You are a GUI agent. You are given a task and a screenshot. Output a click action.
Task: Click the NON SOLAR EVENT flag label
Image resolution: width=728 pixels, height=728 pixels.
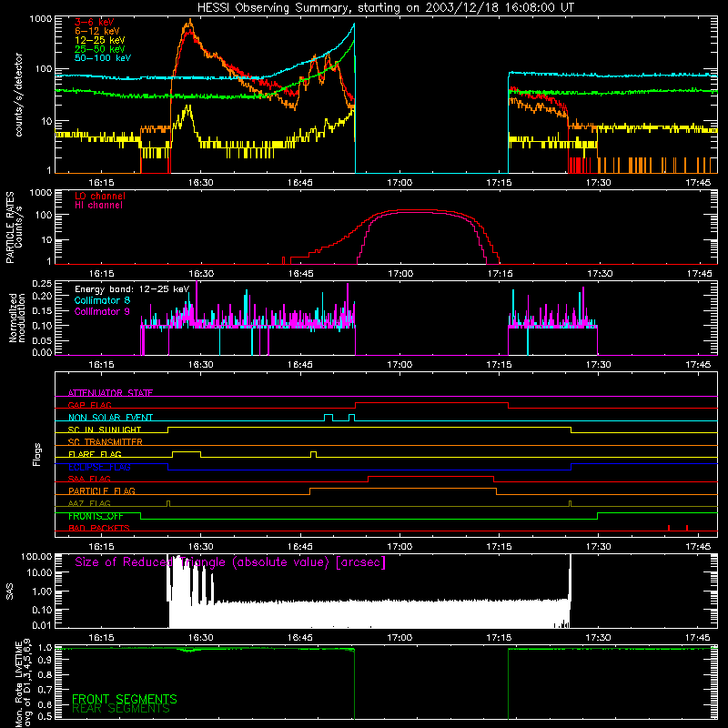[x=110, y=418]
